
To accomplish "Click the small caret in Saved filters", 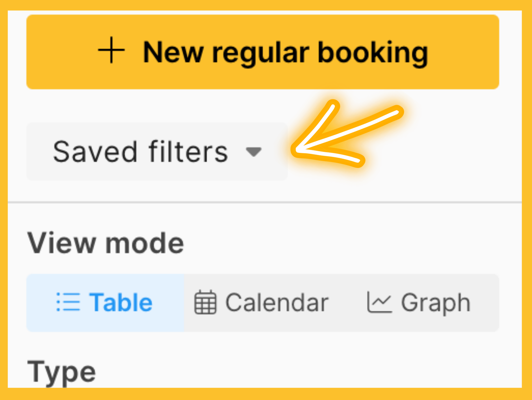I will coord(254,152).
